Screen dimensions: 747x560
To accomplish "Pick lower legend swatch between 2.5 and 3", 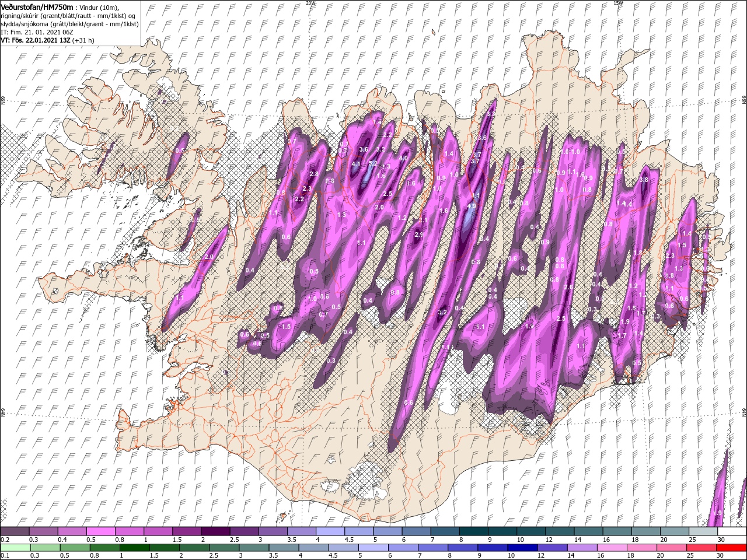I will coord(224,547).
